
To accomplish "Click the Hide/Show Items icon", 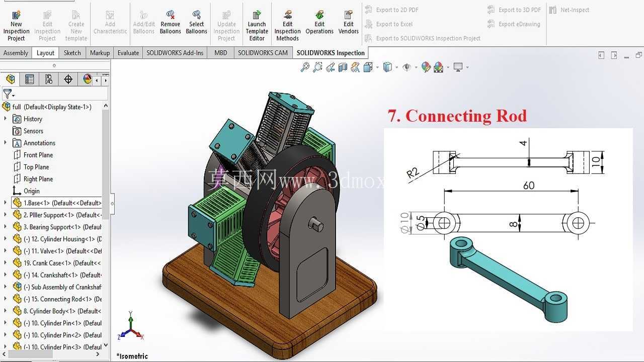I will [x=407, y=67].
